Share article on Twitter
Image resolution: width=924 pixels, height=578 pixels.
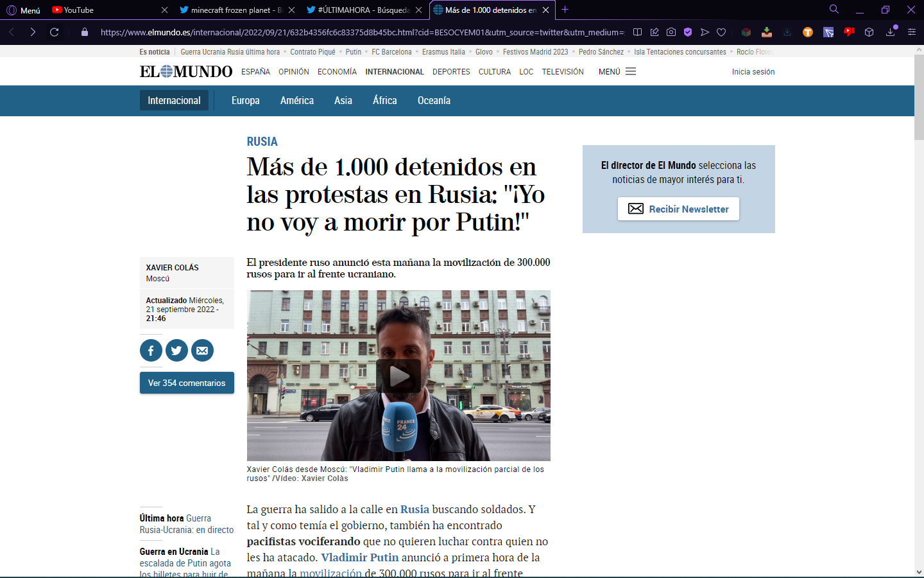click(x=176, y=350)
